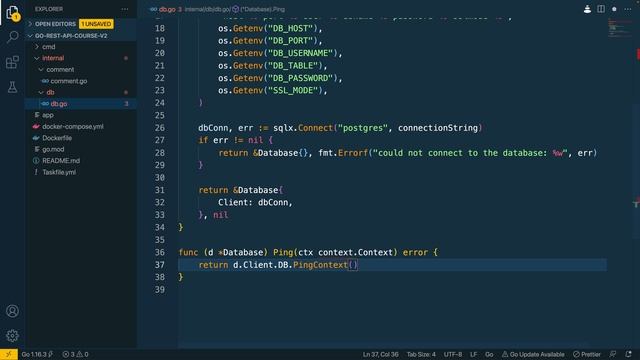Click fmt.Errorf call on line 28
Screen dimensions: 640x360
pos(343,153)
